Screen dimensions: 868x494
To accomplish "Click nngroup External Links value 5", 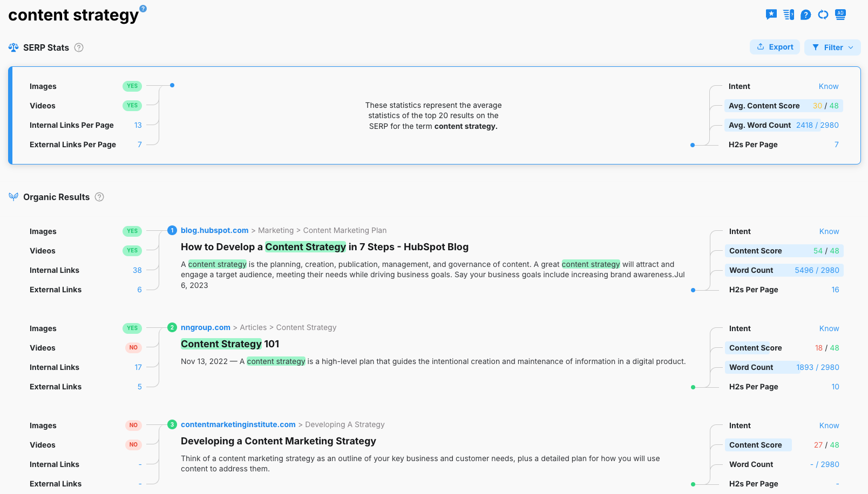I will coord(140,387).
